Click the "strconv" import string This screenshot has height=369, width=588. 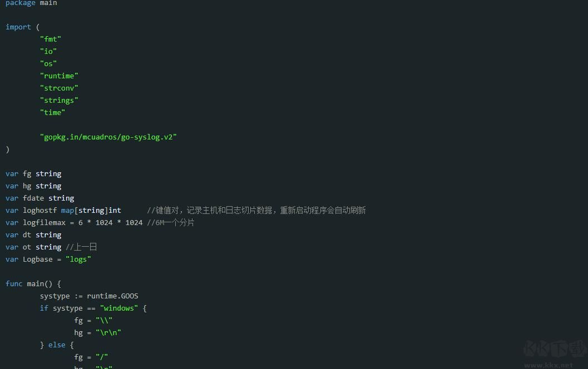59,88
